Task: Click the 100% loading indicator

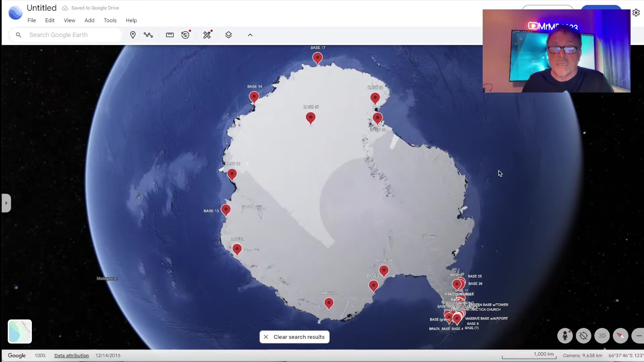Action: click(40, 355)
